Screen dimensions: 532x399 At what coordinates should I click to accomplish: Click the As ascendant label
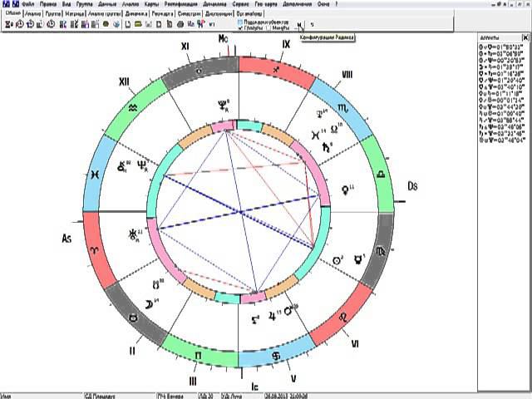coord(66,239)
